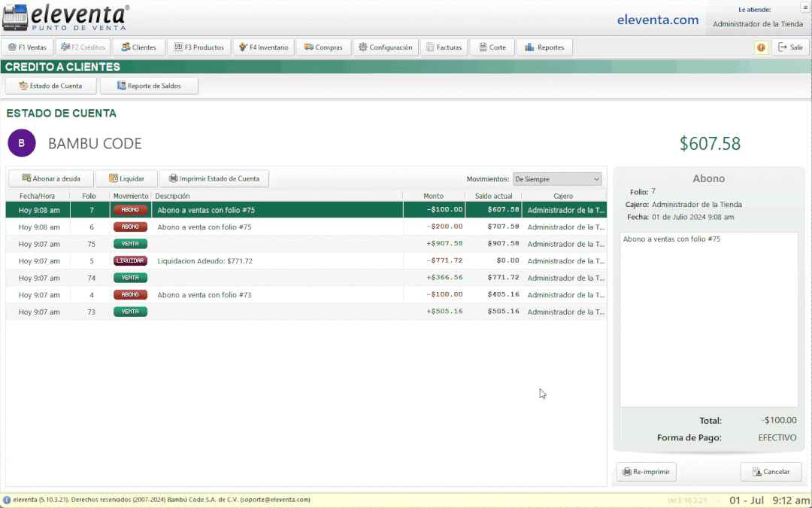Click the Liquidar button

126,178
